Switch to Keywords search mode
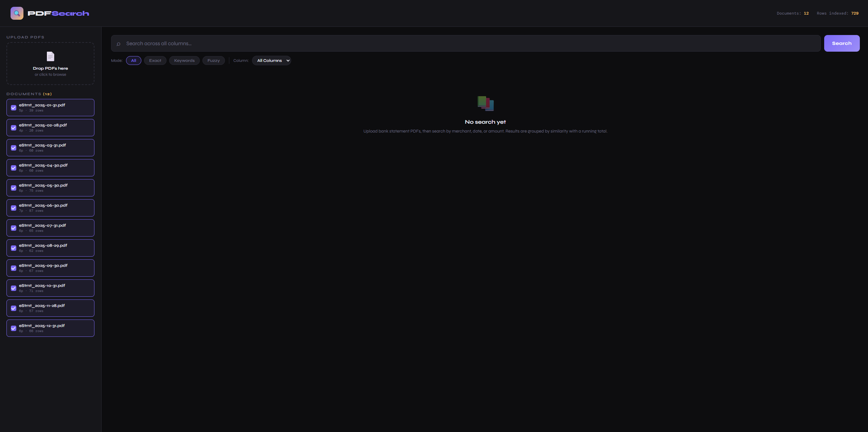Viewport: 868px width, 432px height. [x=184, y=61]
